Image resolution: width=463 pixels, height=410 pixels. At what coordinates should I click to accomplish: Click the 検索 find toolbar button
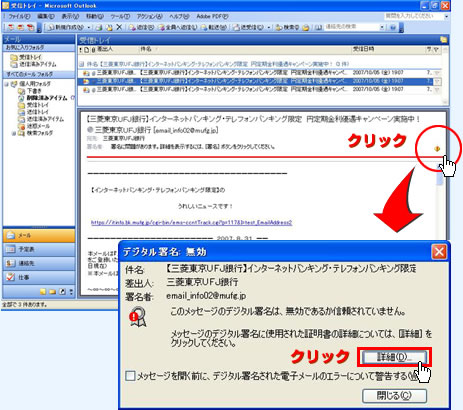pyautogui.click(x=287, y=27)
